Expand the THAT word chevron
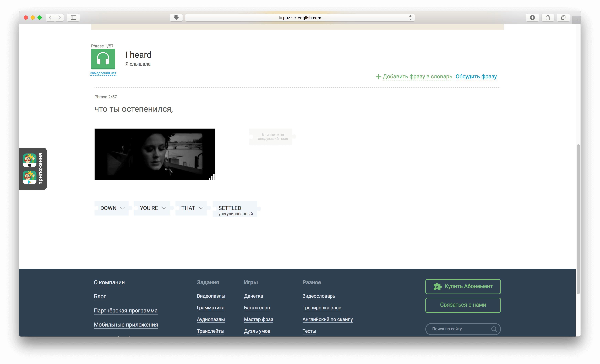 pyautogui.click(x=201, y=208)
